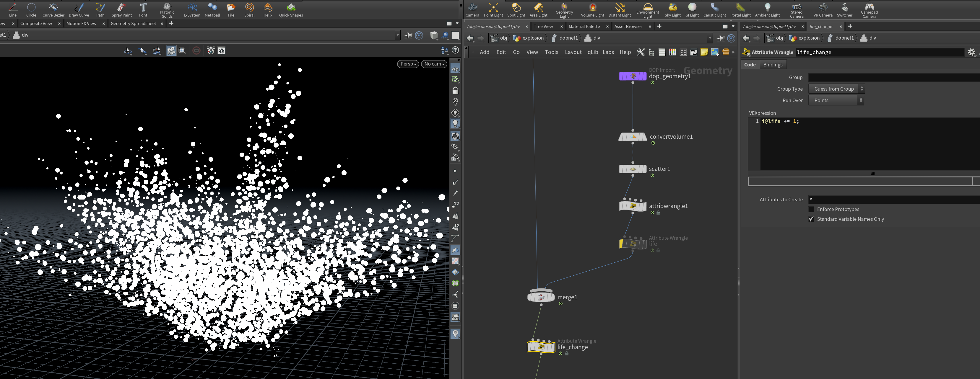
Task: Click the merge1 node icon
Action: 541,296
